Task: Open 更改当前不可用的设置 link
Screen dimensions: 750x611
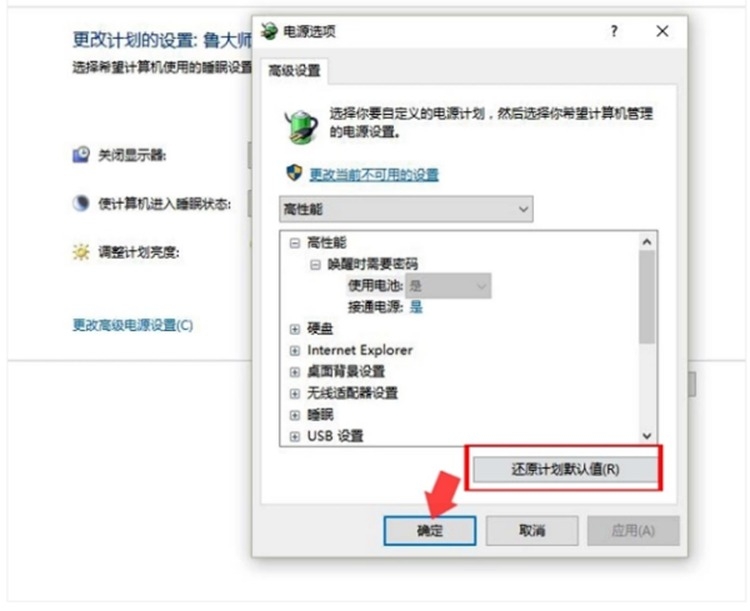Action: [374, 175]
